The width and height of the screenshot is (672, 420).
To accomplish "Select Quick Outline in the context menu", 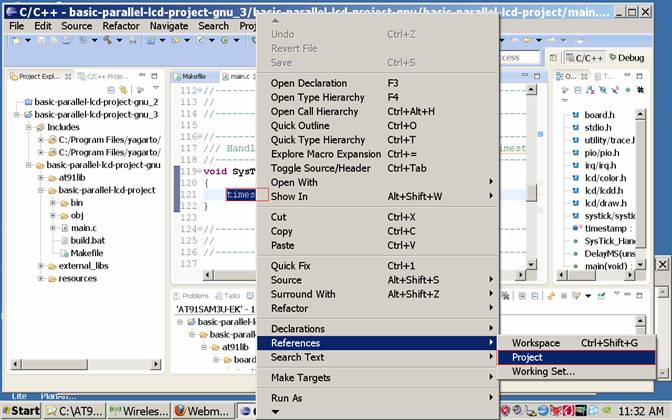I will pyautogui.click(x=378, y=126).
